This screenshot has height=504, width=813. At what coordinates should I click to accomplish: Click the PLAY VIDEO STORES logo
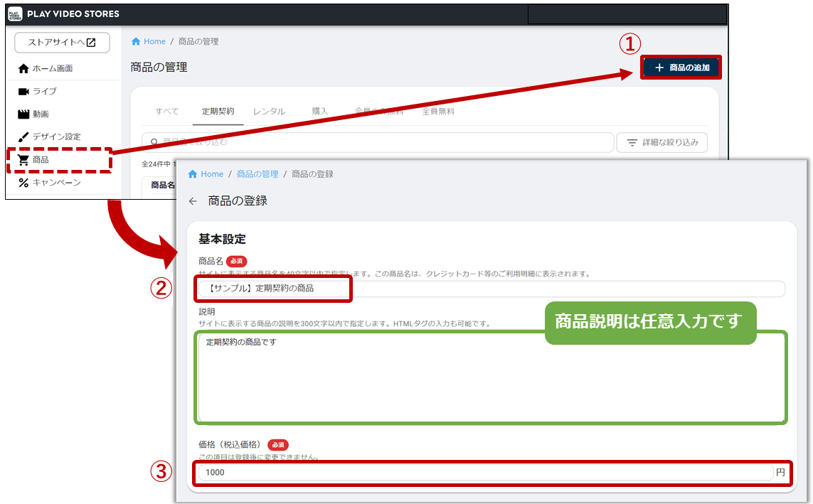click(x=16, y=14)
